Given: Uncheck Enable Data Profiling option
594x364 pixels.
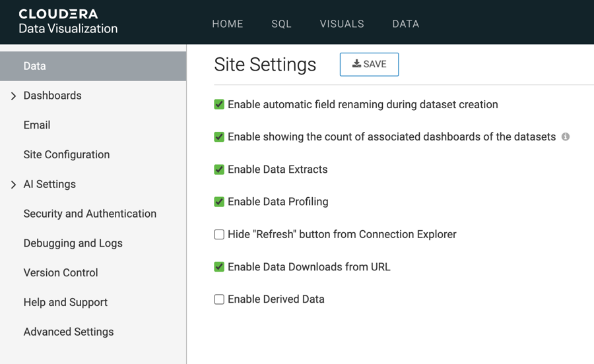Looking at the screenshot, I should click(219, 202).
